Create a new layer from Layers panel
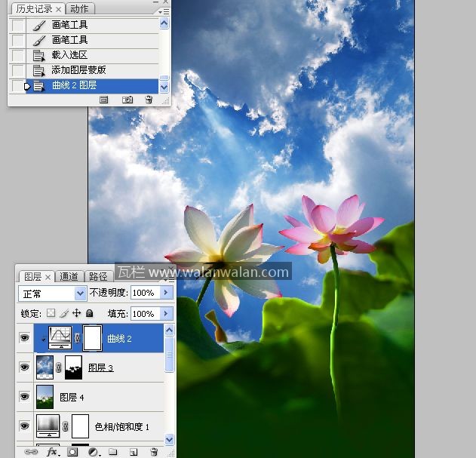This screenshot has height=458, width=476. (x=133, y=452)
